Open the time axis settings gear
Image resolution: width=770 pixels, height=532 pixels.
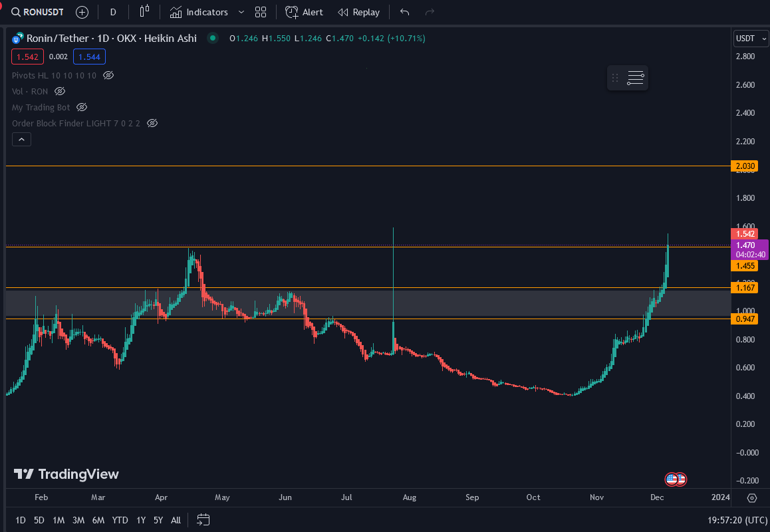[x=752, y=497]
